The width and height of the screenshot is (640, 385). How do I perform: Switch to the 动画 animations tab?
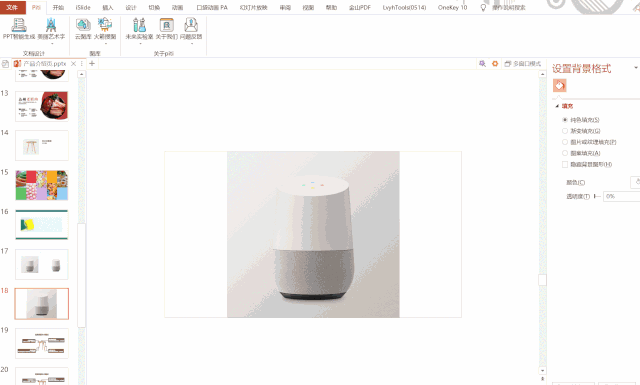(177, 7)
